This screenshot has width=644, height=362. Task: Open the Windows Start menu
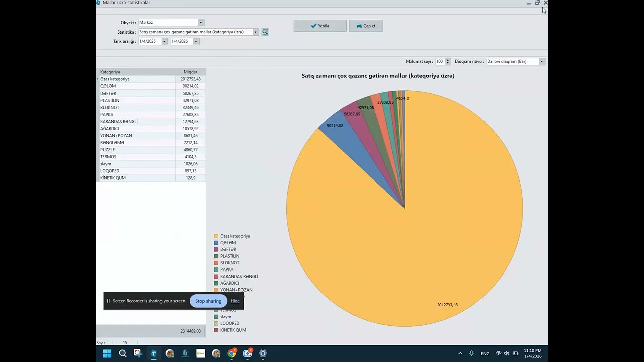tap(107, 353)
